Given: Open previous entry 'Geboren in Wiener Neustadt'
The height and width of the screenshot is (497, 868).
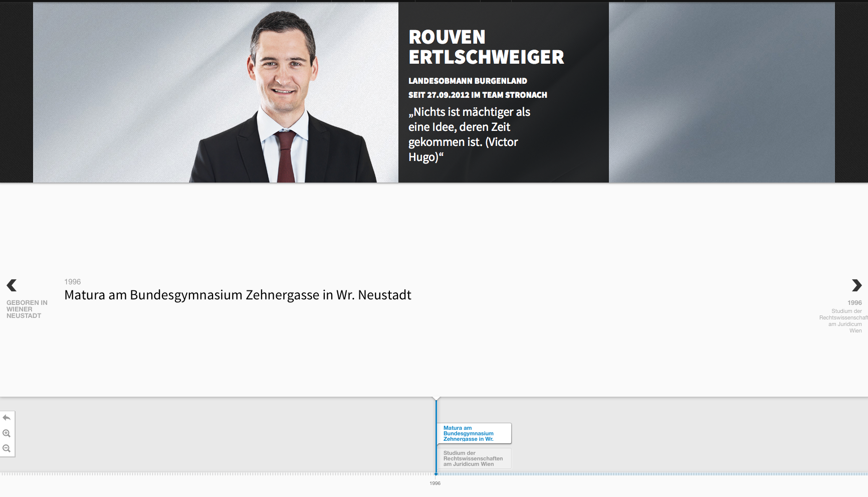Looking at the screenshot, I should [x=27, y=309].
